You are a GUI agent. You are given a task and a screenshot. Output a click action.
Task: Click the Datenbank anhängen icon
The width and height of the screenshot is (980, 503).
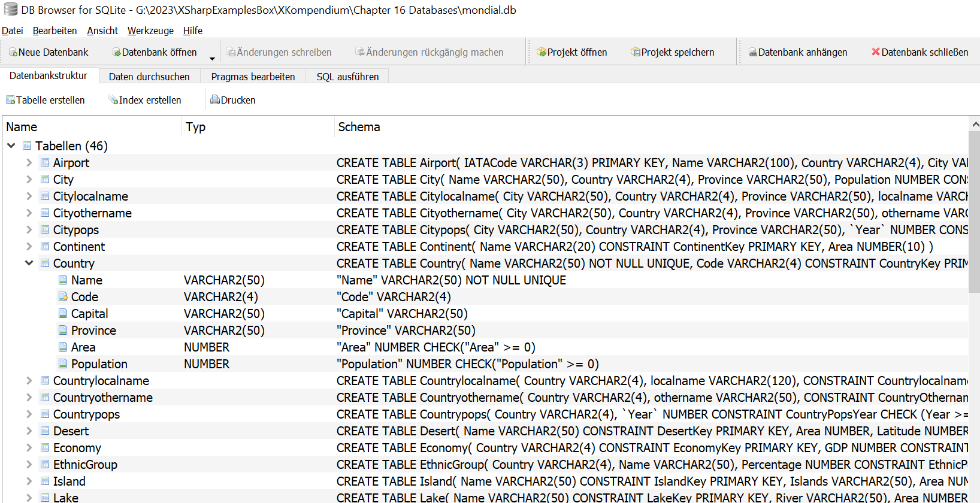click(753, 53)
